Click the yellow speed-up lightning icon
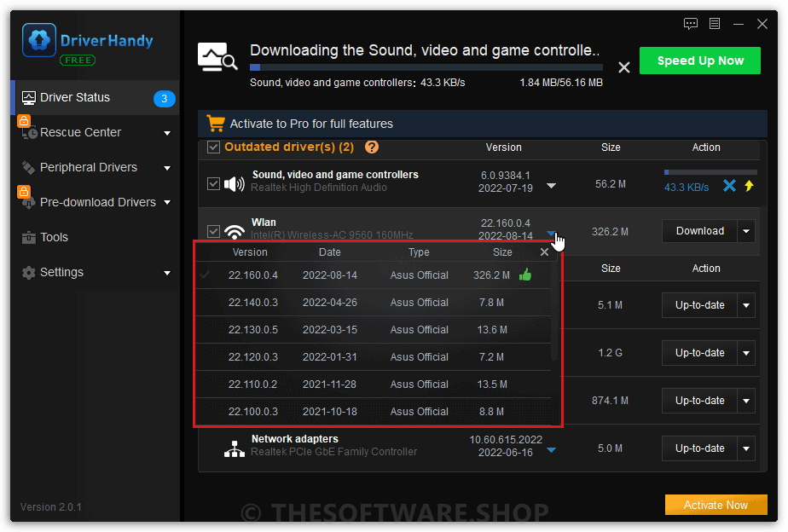 [750, 186]
